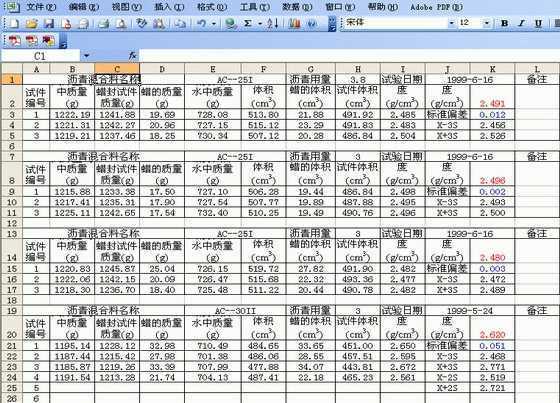Select row 13 header
The image size is (560, 403).
(x=12, y=234)
